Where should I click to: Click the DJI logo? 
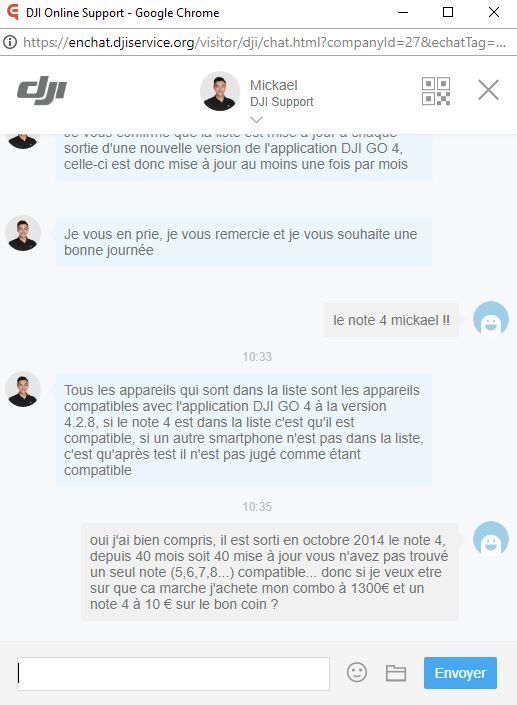click(x=42, y=91)
